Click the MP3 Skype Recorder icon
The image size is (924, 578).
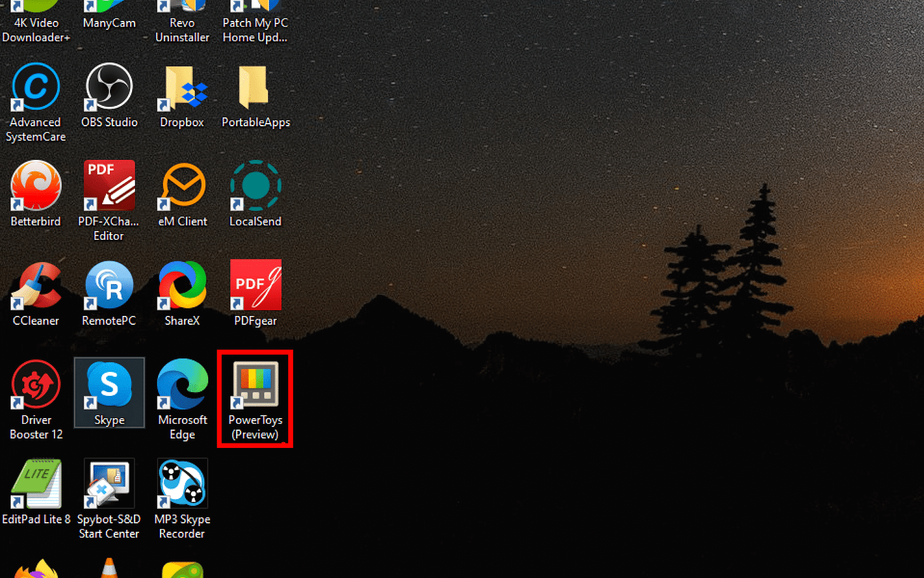[x=182, y=498]
